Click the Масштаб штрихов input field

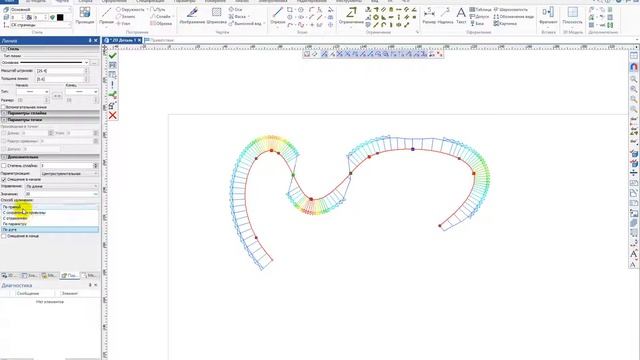pyautogui.click(x=60, y=71)
